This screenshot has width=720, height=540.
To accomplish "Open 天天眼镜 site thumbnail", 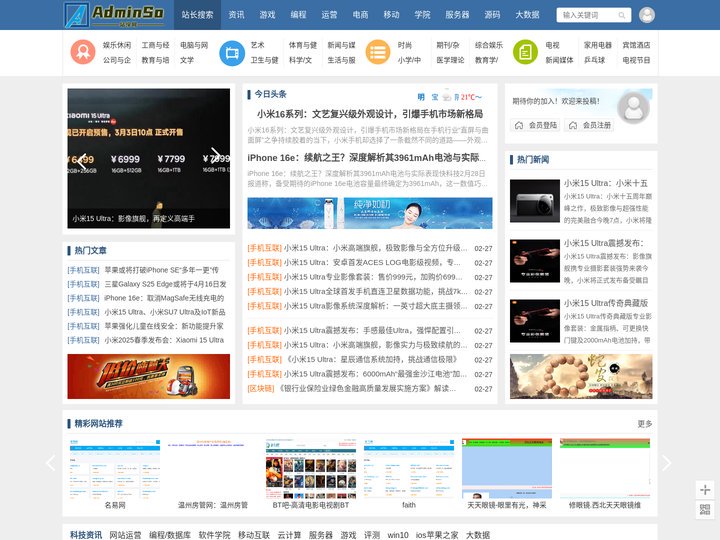I will pyautogui.click(x=507, y=468).
